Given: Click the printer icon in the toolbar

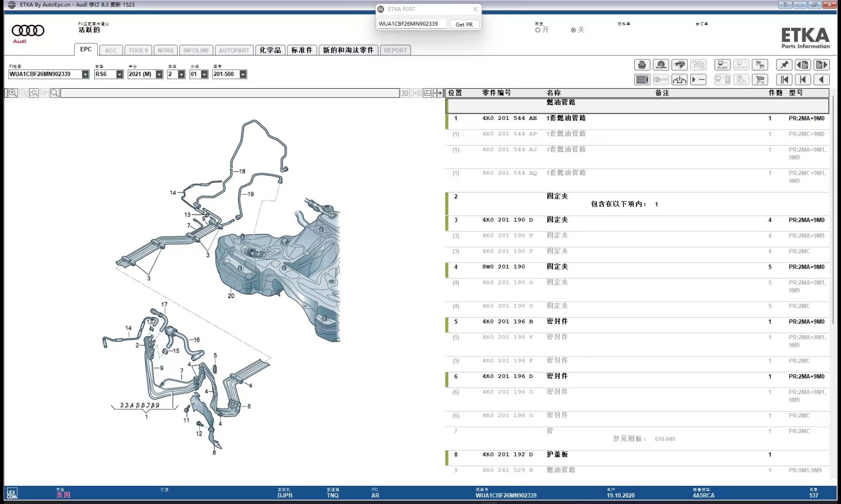Looking at the screenshot, I should (x=642, y=65).
